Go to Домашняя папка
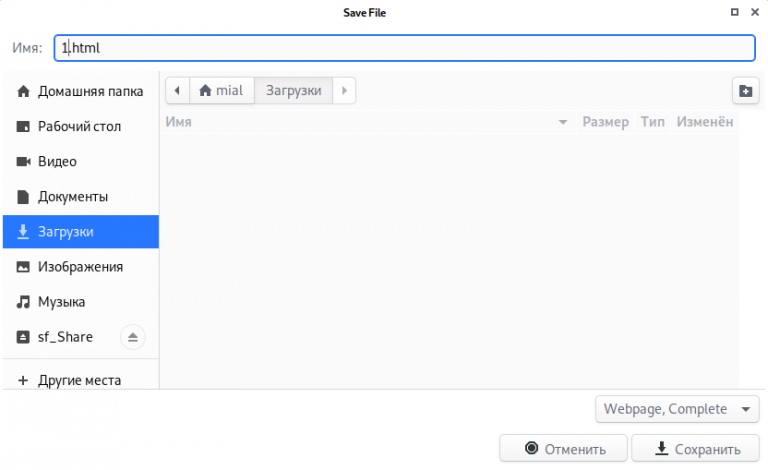 (x=81, y=91)
